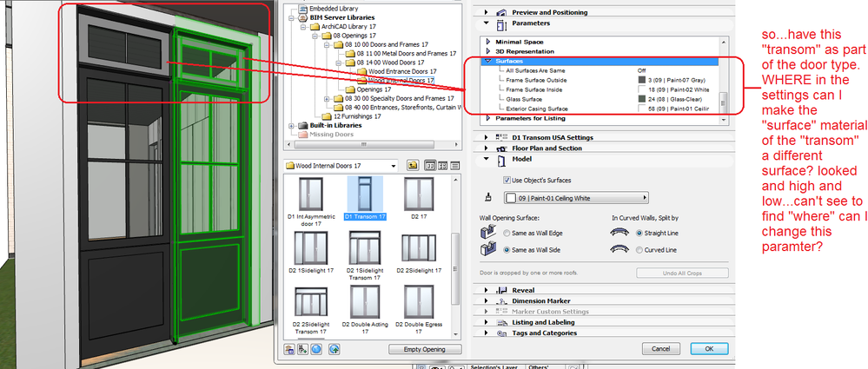This screenshot has height=369, width=868.
Task: Switch library view to large icons
Action: point(430,166)
